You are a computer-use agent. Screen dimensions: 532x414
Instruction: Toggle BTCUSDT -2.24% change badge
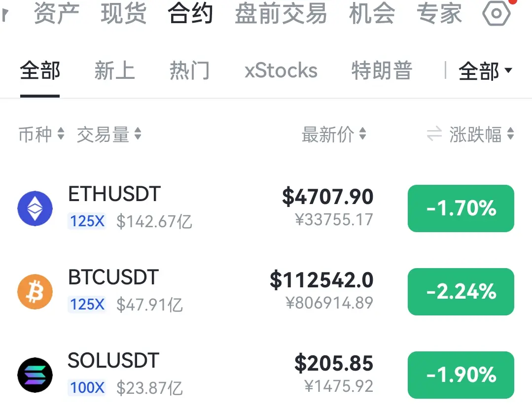point(461,292)
